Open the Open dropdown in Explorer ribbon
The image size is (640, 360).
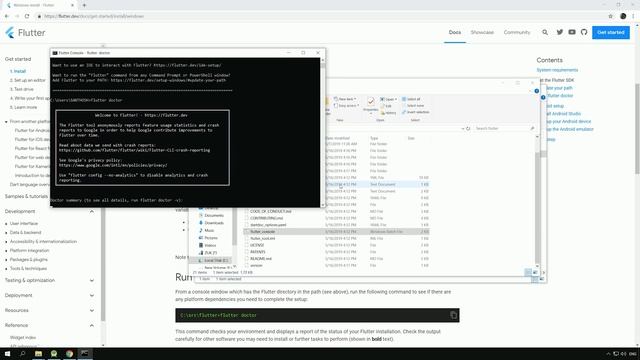pos(389,99)
